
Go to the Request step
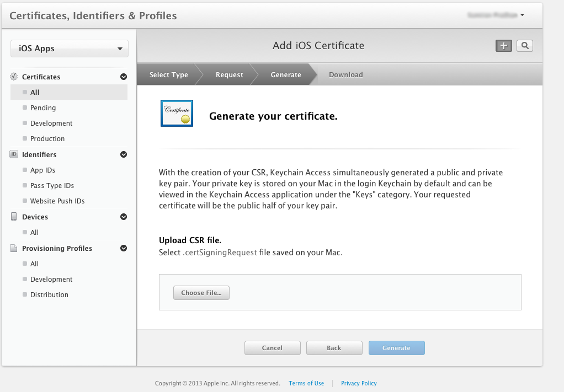coord(229,75)
